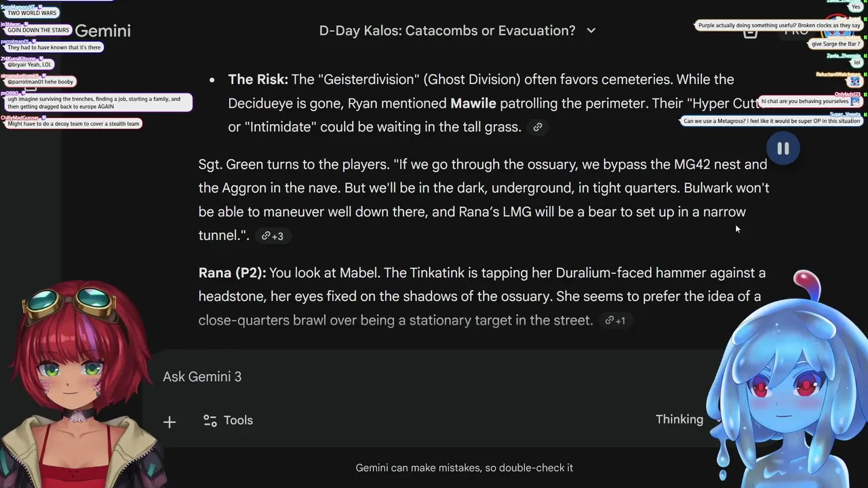Click the Metagross chat message from Super_Vegeta
This screenshot has width=868, height=488.
(x=771, y=121)
